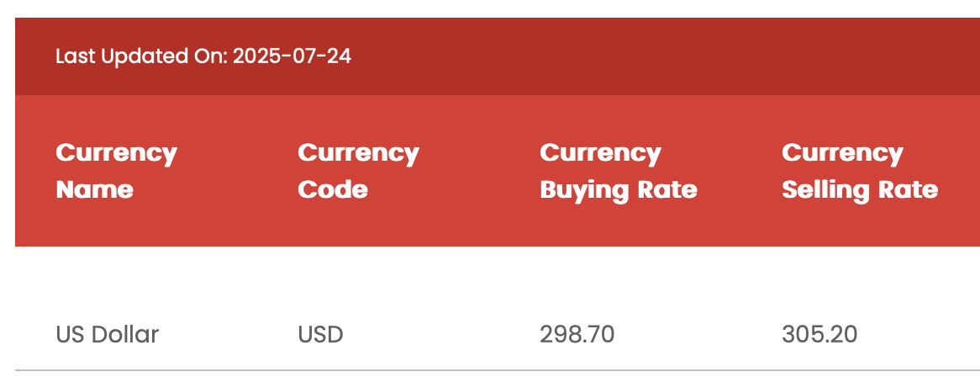Click the word 'Updated' in the banner
980x377 pixels.
(145, 57)
